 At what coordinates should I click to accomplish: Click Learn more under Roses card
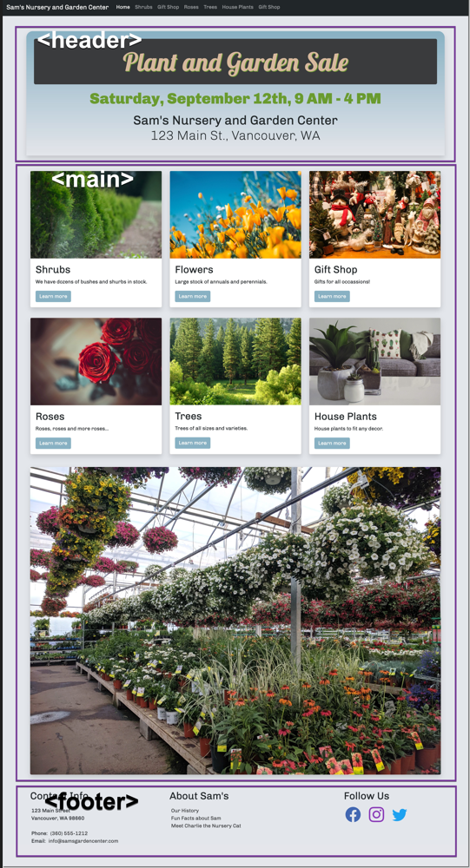[53, 443]
